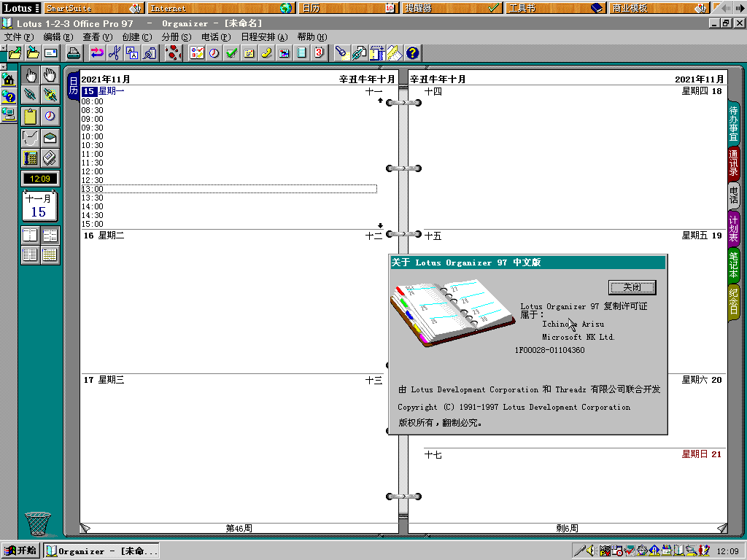Click the 关闭 button in About dialog
The width and height of the screenshot is (747, 560).
coord(632,287)
